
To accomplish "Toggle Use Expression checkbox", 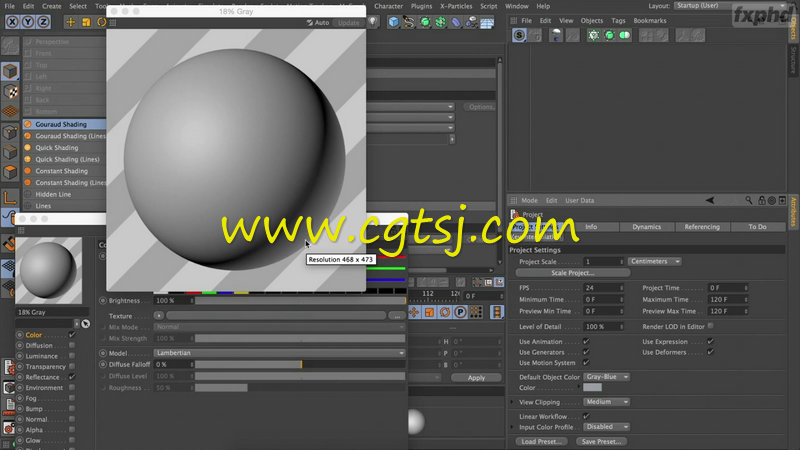I will click(710, 341).
